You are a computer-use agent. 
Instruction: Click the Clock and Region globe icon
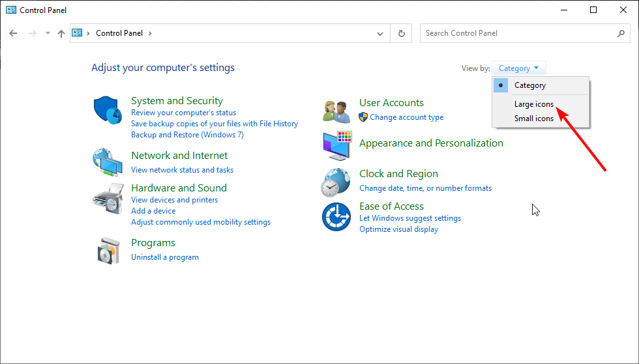[337, 182]
